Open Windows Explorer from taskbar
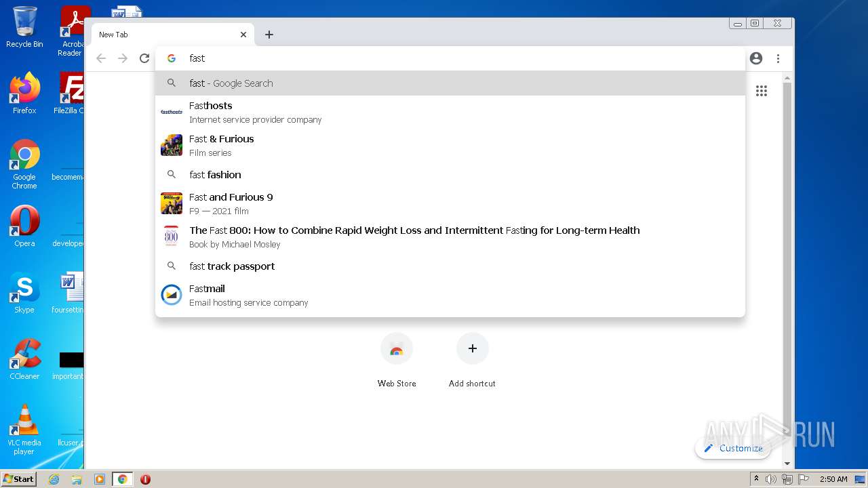868x488 pixels. pos(77,479)
